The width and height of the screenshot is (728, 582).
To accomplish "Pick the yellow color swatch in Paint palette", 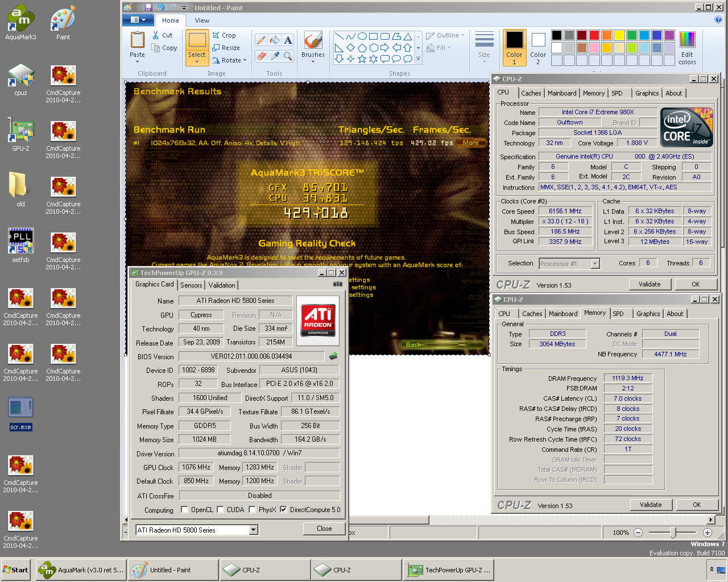I will pos(619,35).
